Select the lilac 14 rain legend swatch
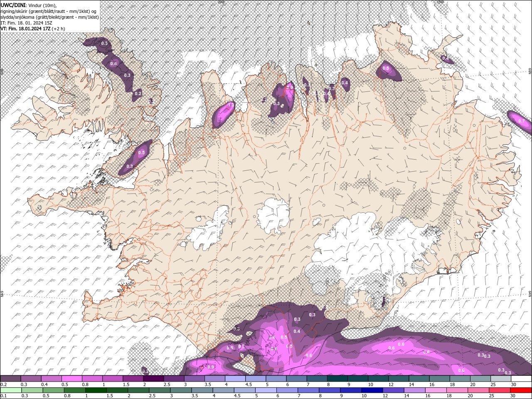 click(414, 390)
